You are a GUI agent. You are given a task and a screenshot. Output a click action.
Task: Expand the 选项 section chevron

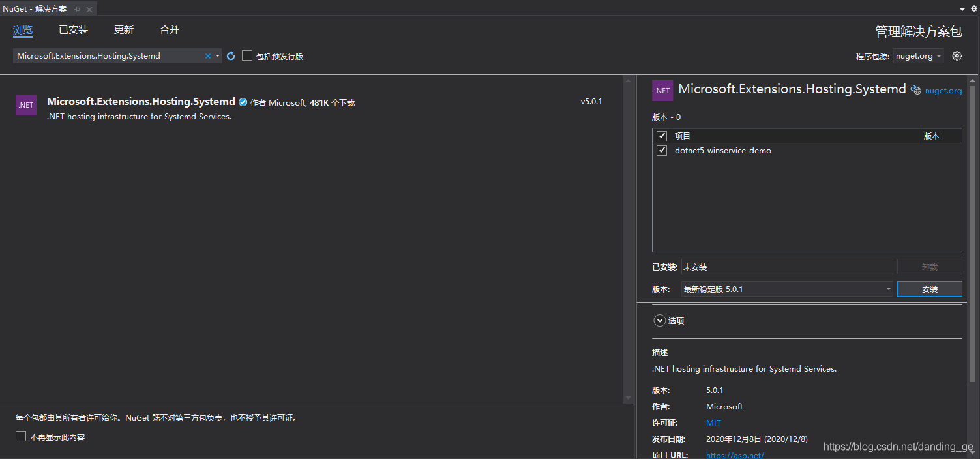(x=660, y=321)
